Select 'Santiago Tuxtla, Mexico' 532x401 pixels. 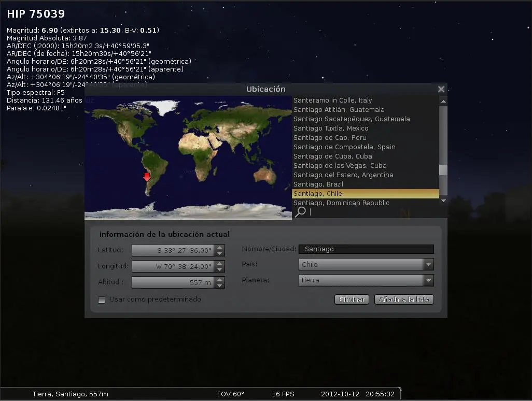(366, 128)
